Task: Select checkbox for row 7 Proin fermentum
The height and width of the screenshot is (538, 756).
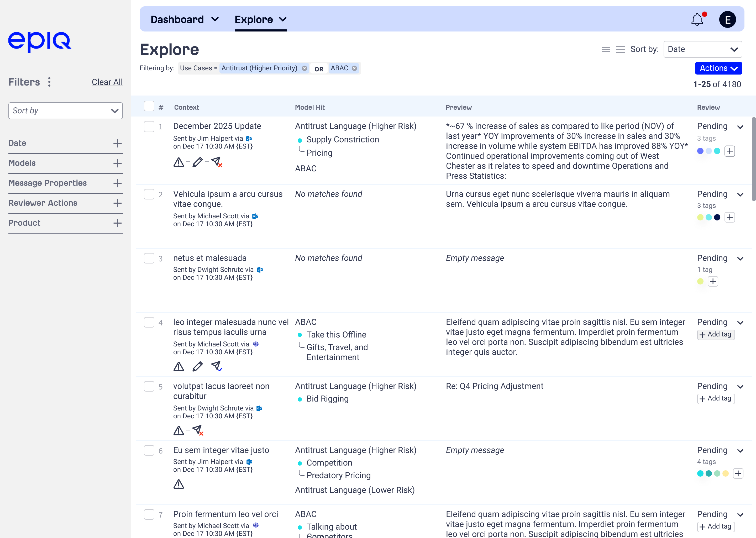Action: [x=149, y=514]
